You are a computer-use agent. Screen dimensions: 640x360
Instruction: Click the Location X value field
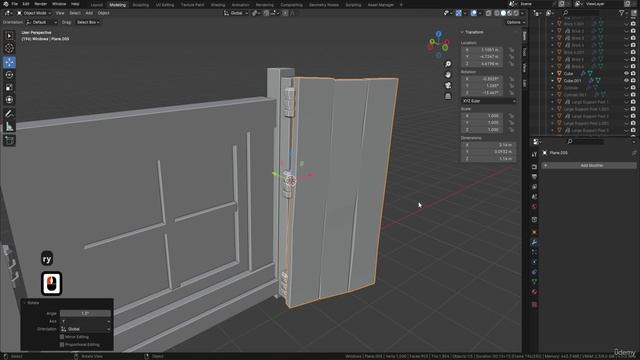point(483,50)
